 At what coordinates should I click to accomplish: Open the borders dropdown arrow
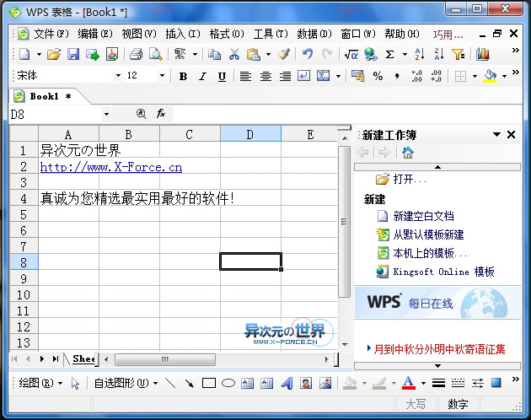(475, 76)
